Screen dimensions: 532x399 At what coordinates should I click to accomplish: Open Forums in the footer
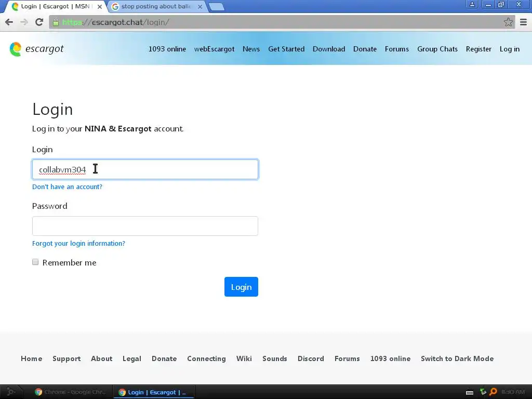347,358
